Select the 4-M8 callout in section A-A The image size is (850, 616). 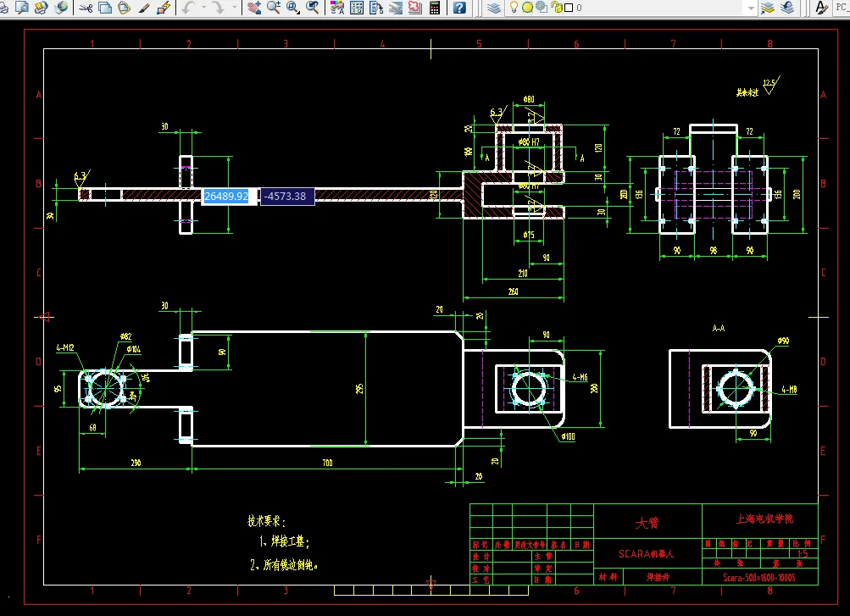789,390
